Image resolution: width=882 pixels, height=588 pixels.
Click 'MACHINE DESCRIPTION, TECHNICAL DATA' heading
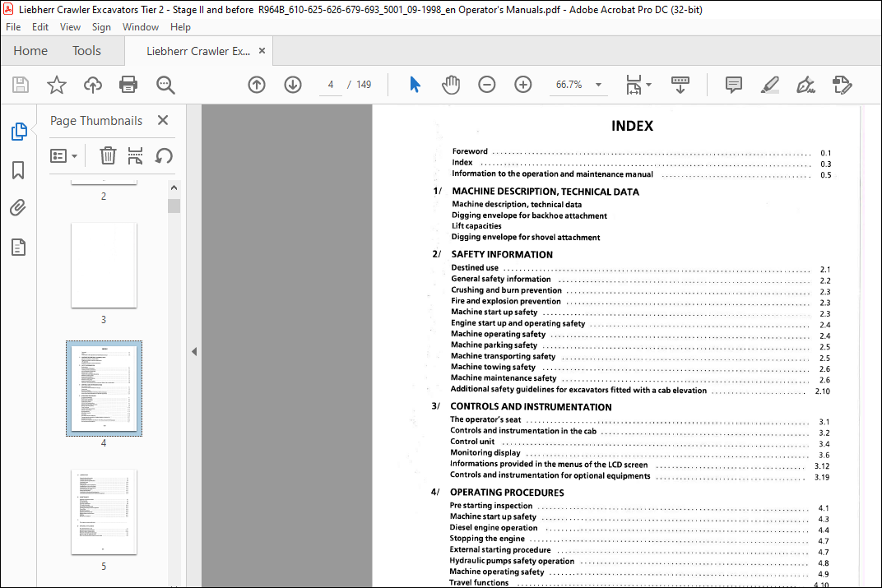tap(545, 192)
